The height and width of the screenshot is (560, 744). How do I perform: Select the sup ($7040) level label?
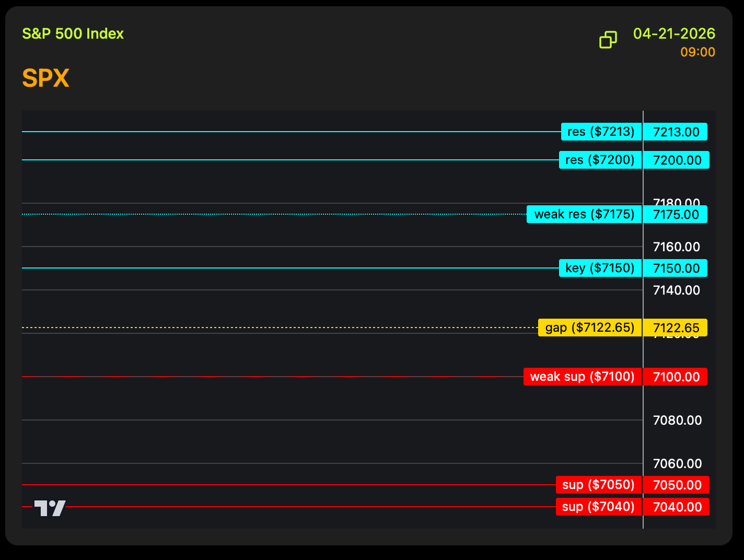599,507
